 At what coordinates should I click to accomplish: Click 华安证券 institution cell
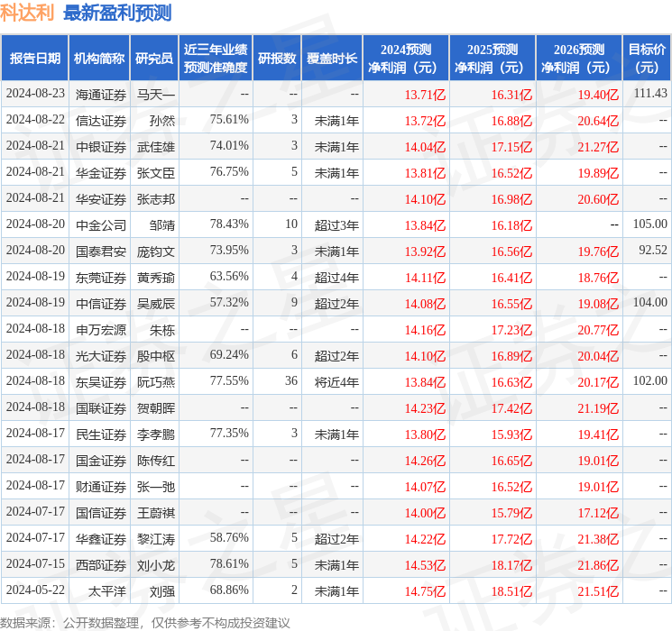point(101,199)
